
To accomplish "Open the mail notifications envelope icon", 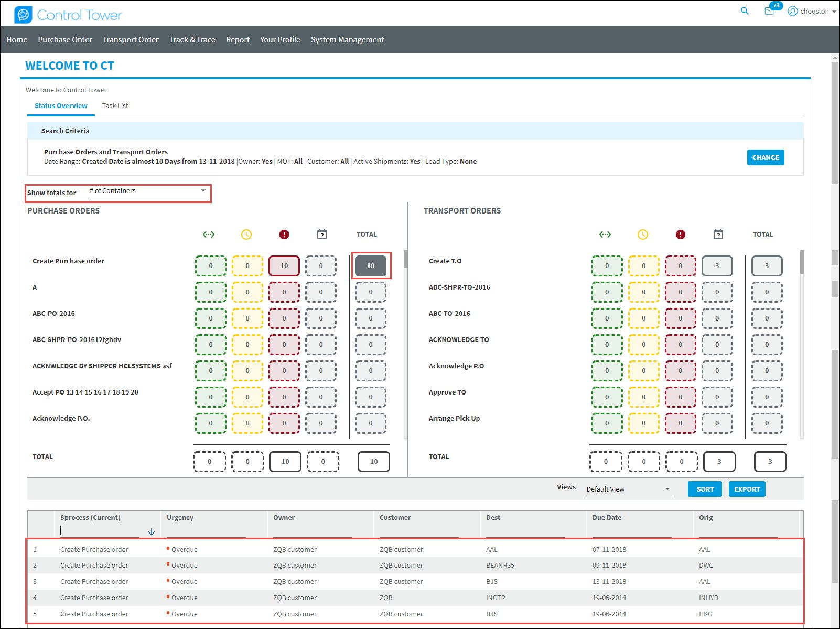I will 769,12.
